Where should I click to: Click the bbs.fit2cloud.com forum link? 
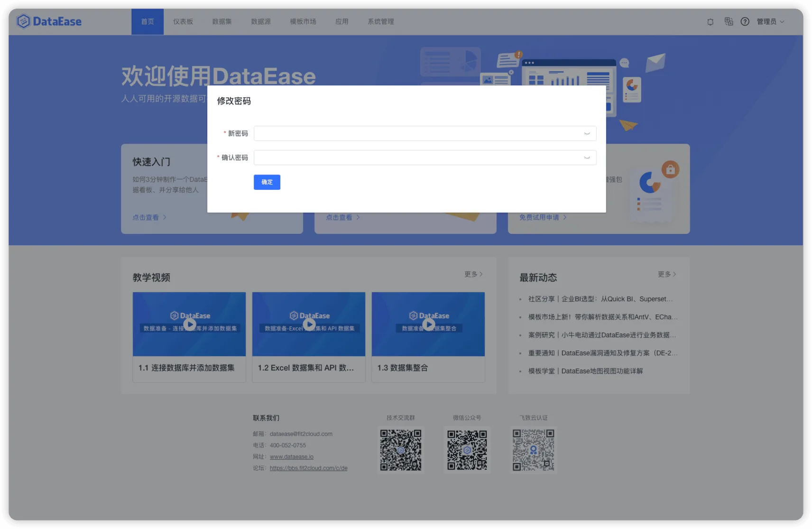tap(309, 468)
